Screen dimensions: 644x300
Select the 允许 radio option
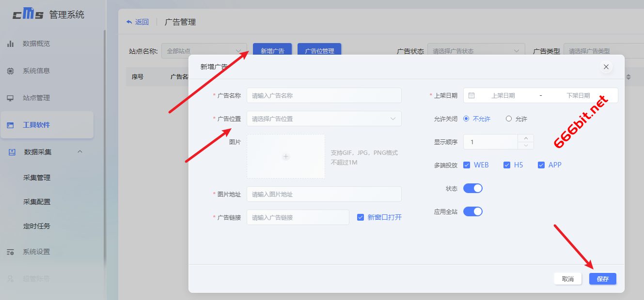(509, 118)
